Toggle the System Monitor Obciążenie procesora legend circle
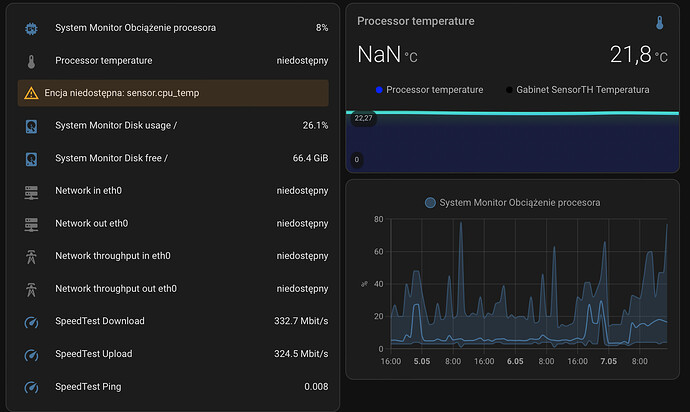The image size is (690, 412). [x=430, y=202]
